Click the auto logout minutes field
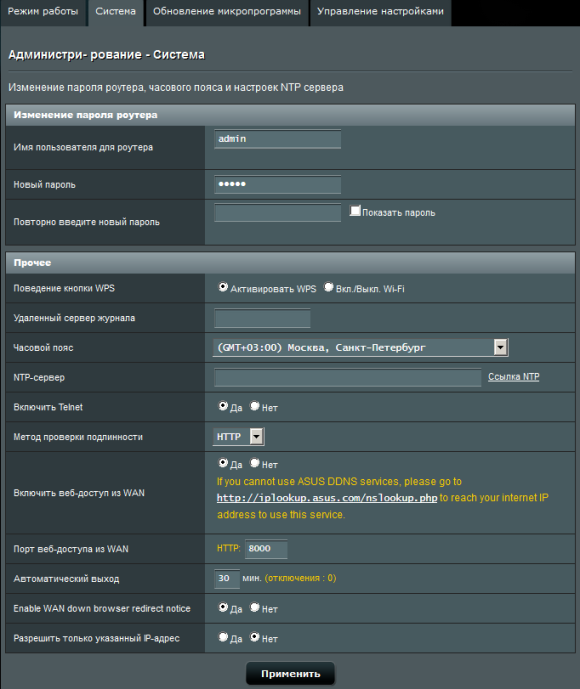This screenshot has height=689, width=580. click(227, 579)
